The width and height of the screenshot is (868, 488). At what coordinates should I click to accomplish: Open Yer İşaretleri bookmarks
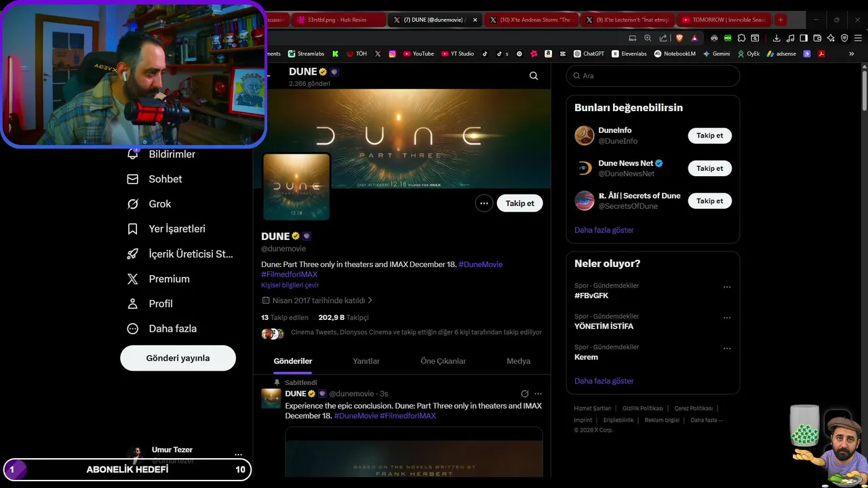pyautogui.click(x=166, y=229)
